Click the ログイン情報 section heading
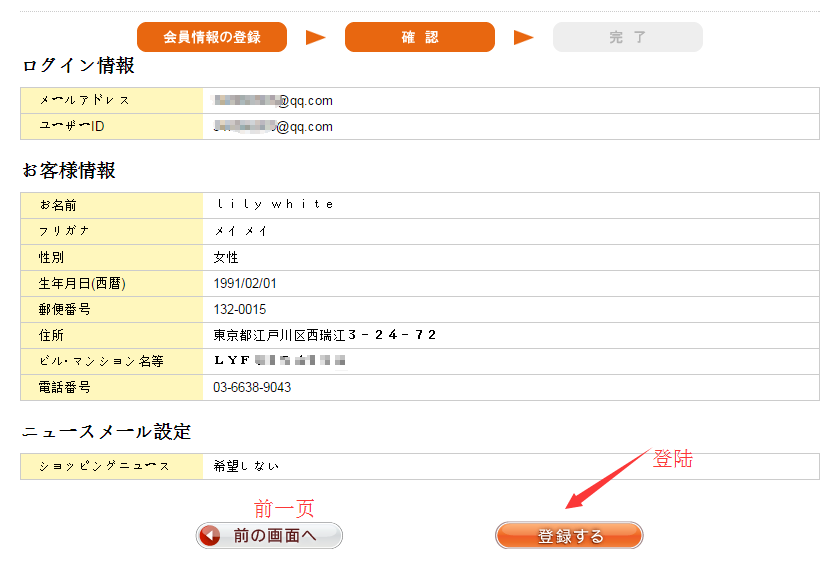Image resolution: width=820 pixels, height=570 pixels. tap(78, 67)
